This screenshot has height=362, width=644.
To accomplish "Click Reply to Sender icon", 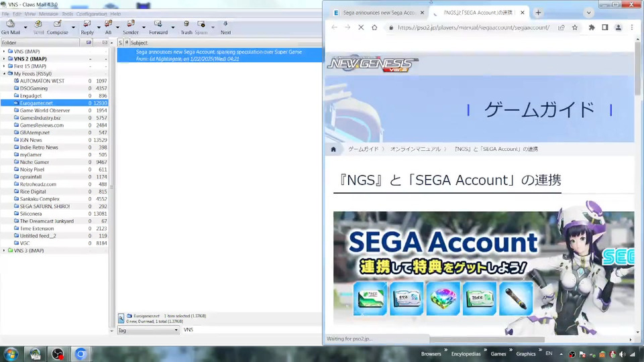I will click(131, 27).
